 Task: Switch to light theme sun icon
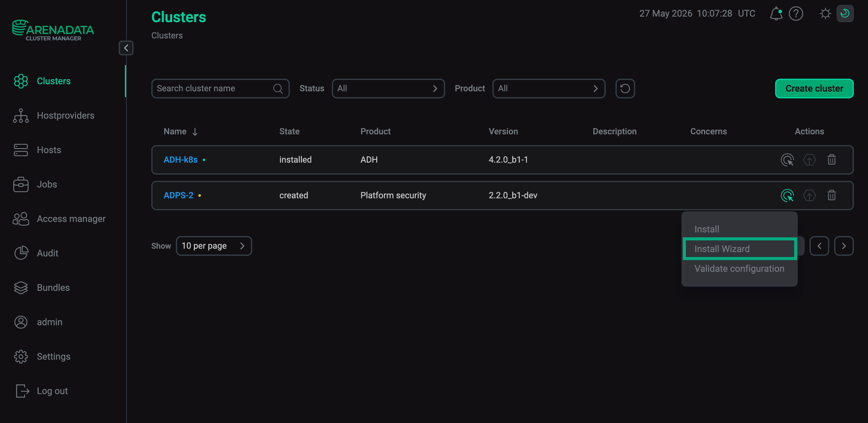pyautogui.click(x=825, y=14)
